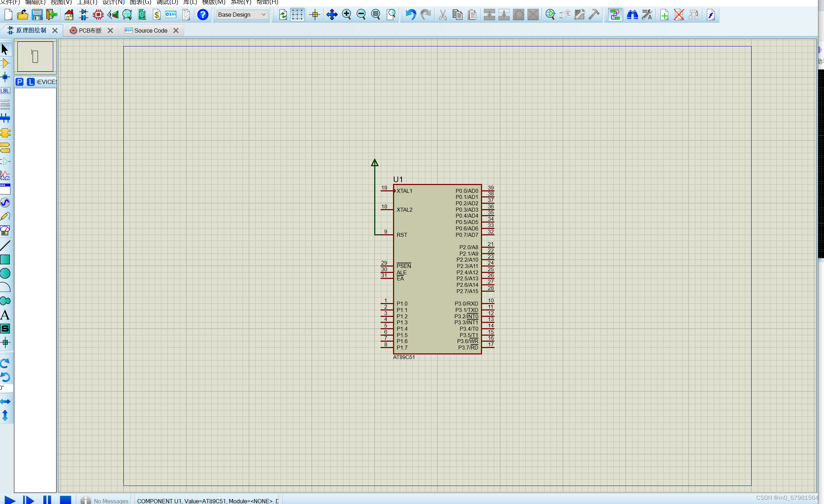Switch to the Source Code tab

[150, 30]
